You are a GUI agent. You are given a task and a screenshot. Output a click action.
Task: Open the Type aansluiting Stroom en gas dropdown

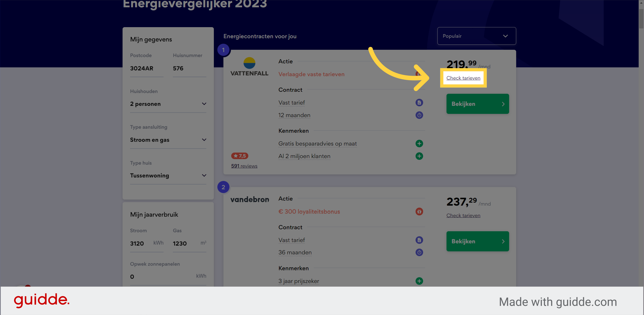168,140
